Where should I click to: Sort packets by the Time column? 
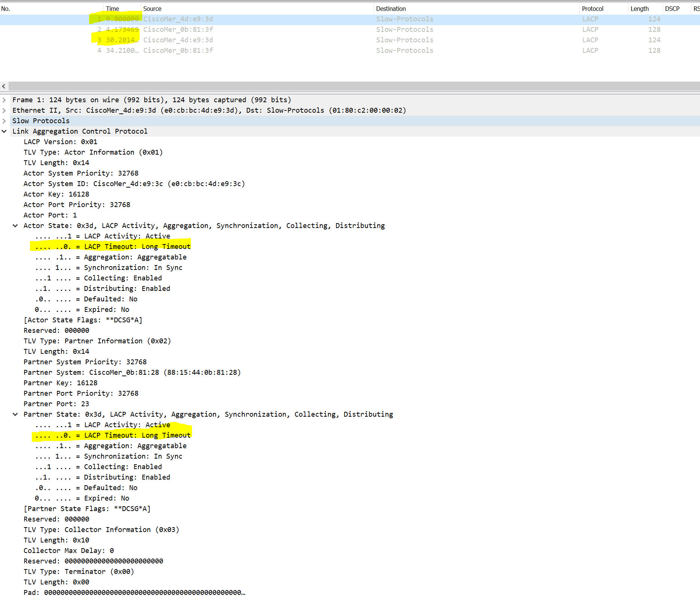tap(112, 8)
